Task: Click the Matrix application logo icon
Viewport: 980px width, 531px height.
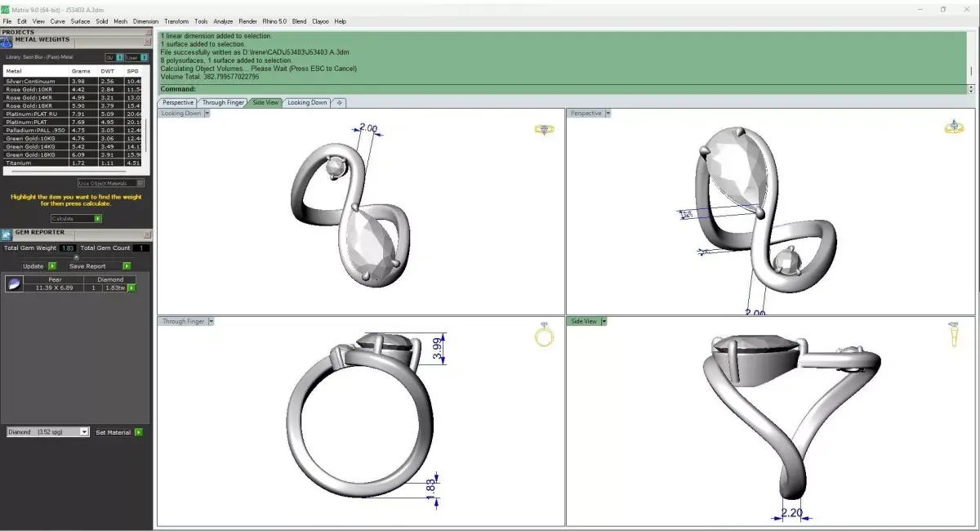Action: point(5,9)
